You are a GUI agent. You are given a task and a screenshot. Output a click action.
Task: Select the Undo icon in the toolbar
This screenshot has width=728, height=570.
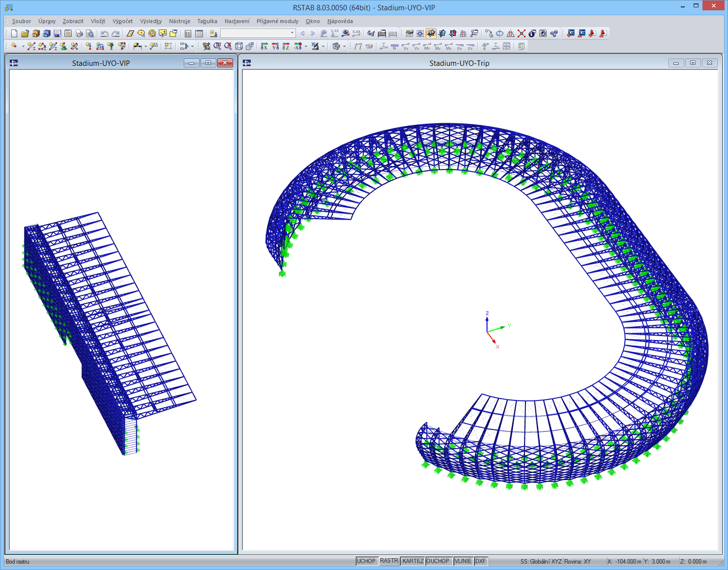click(104, 33)
